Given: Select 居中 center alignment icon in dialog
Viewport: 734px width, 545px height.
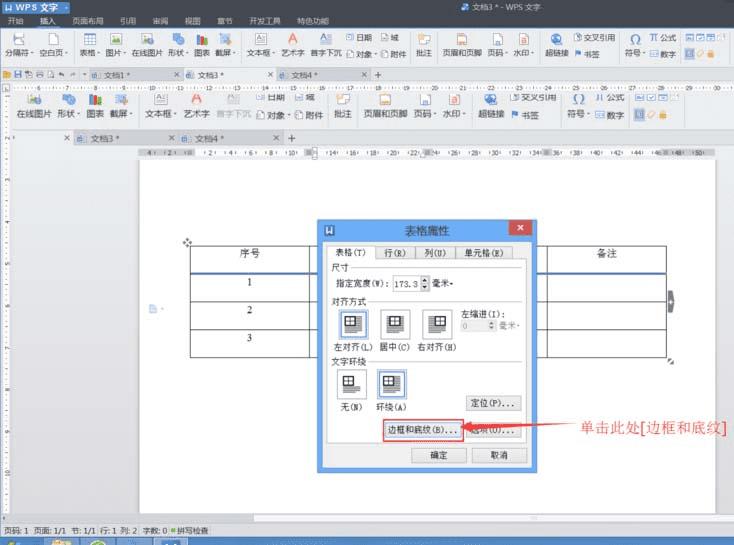Looking at the screenshot, I should pyautogui.click(x=395, y=324).
